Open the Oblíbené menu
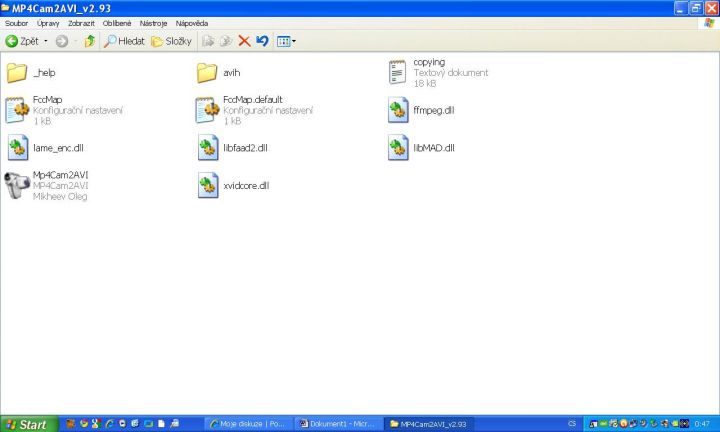The image size is (720, 432). tap(117, 23)
